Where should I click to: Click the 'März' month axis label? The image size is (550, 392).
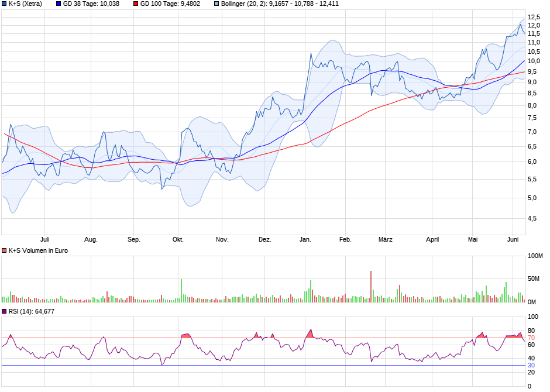tap(385, 239)
